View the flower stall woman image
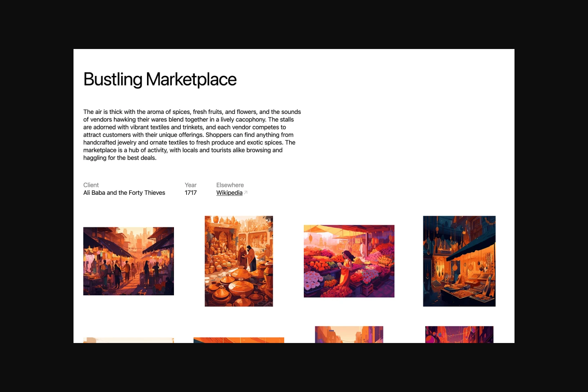The image size is (588, 392). (x=349, y=261)
